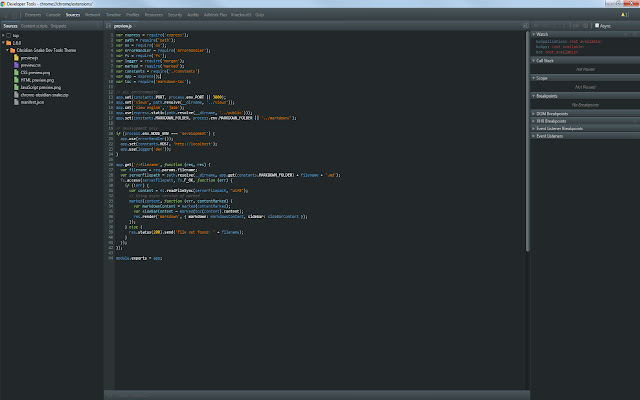Click the green CSS preview.png file icon
Image resolution: width=640 pixels, height=400 pixels.
[x=16, y=72]
